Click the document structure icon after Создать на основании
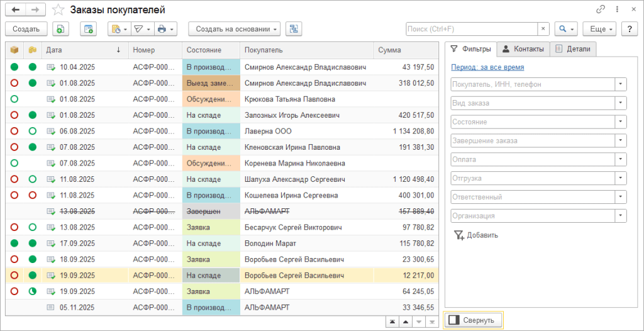 pos(294,29)
